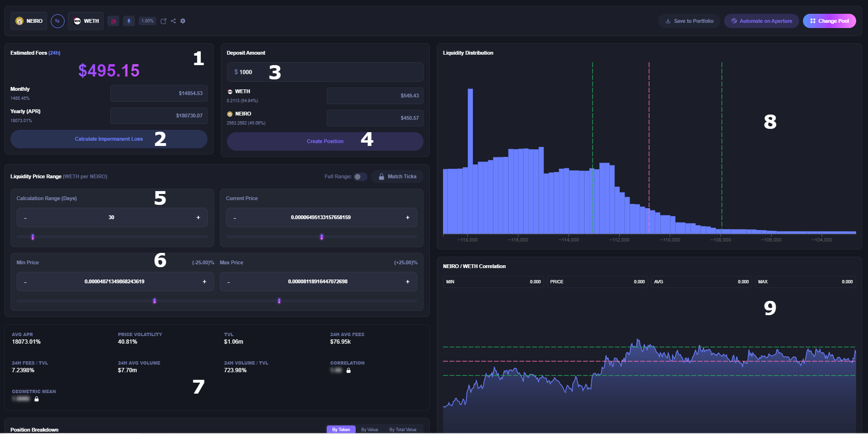Toggle the Full Range switch
868x434 pixels.
360,177
